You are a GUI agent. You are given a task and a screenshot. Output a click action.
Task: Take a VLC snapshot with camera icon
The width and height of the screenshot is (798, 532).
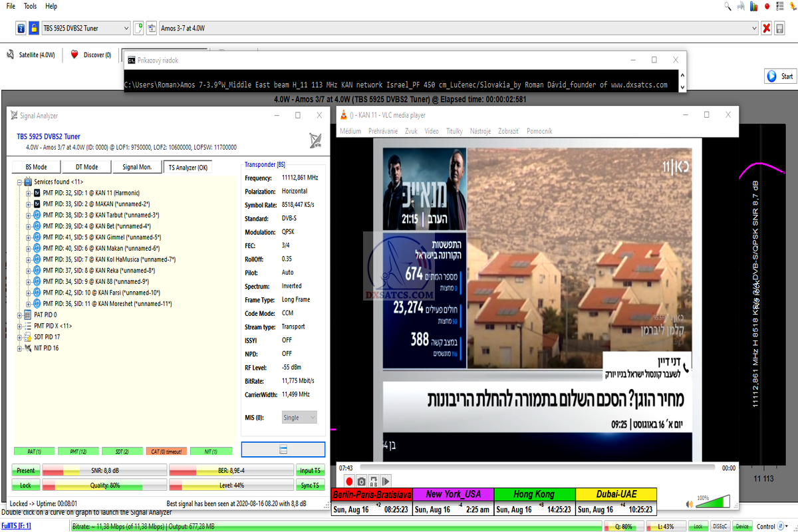[x=361, y=481]
